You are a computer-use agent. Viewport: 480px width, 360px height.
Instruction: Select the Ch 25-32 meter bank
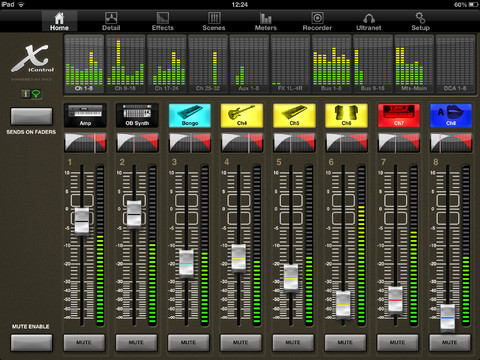click(208, 64)
